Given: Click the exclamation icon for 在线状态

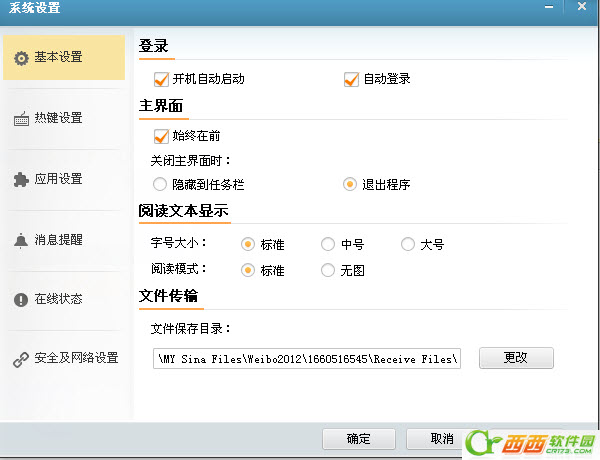Looking at the screenshot, I should (x=21, y=299).
